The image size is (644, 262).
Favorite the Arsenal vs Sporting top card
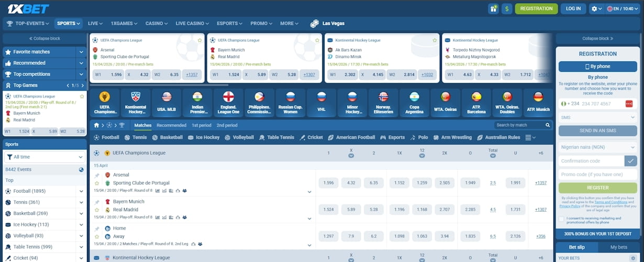(200, 40)
